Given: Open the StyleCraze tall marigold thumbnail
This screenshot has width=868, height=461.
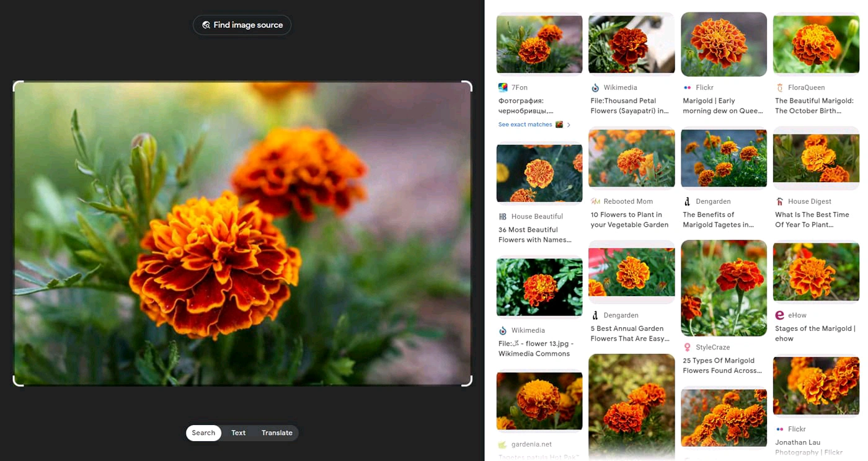Looking at the screenshot, I should pos(724,288).
